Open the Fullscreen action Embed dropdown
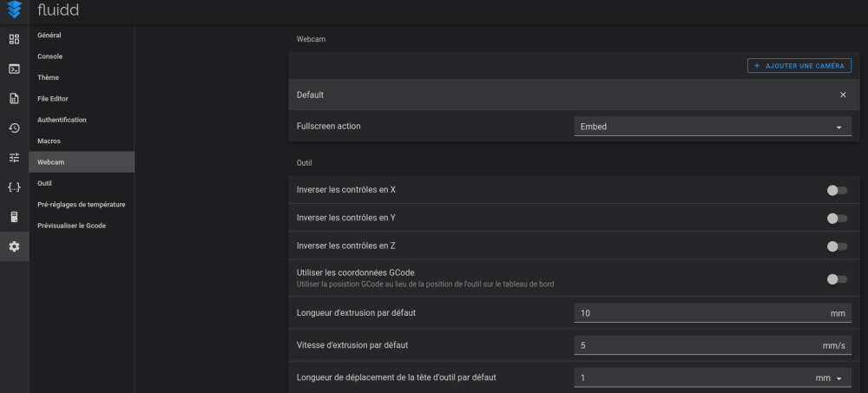 713,126
